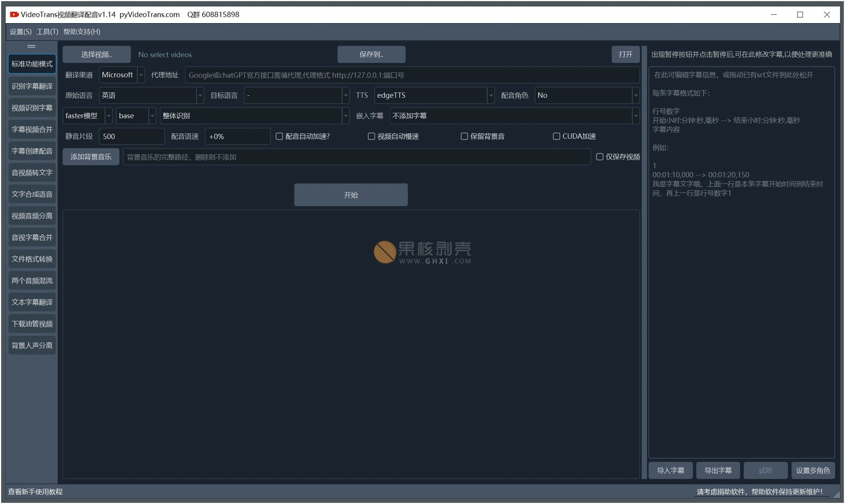Enable the CUDA加速 checkbox
This screenshot has height=504, width=845.
[x=556, y=136]
